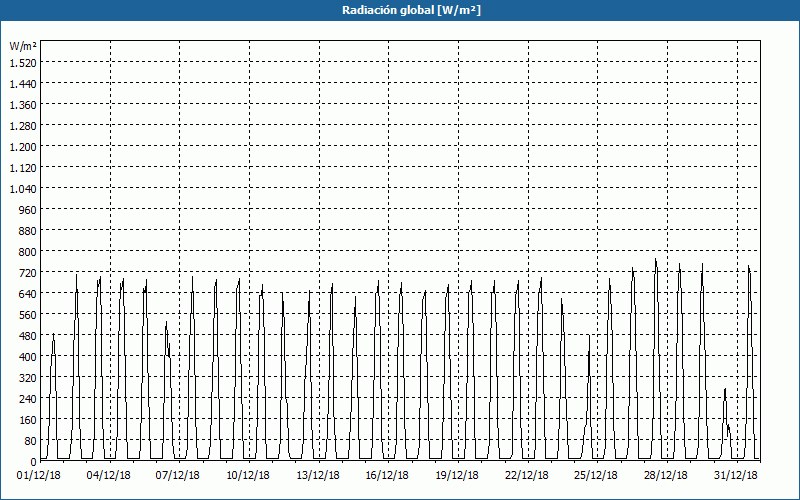The height and width of the screenshot is (500, 800).
Task: Click the 1.200 y-axis value
Action: point(23,146)
